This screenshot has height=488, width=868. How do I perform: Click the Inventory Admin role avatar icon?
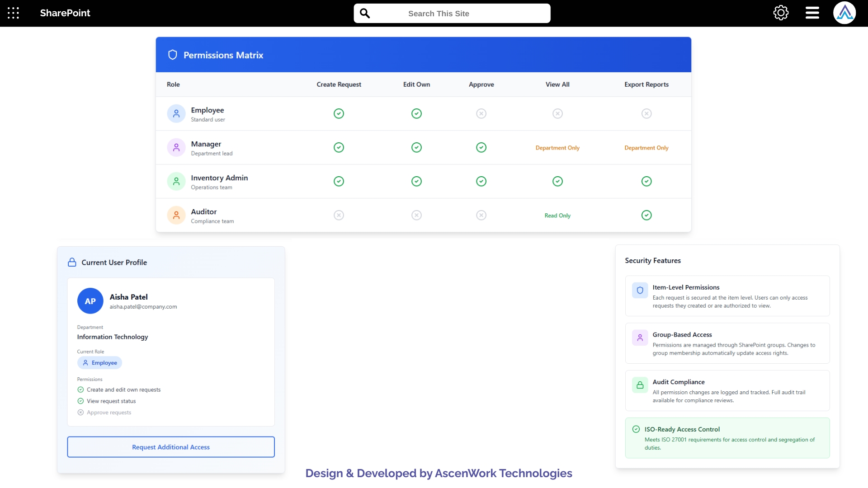pyautogui.click(x=176, y=181)
